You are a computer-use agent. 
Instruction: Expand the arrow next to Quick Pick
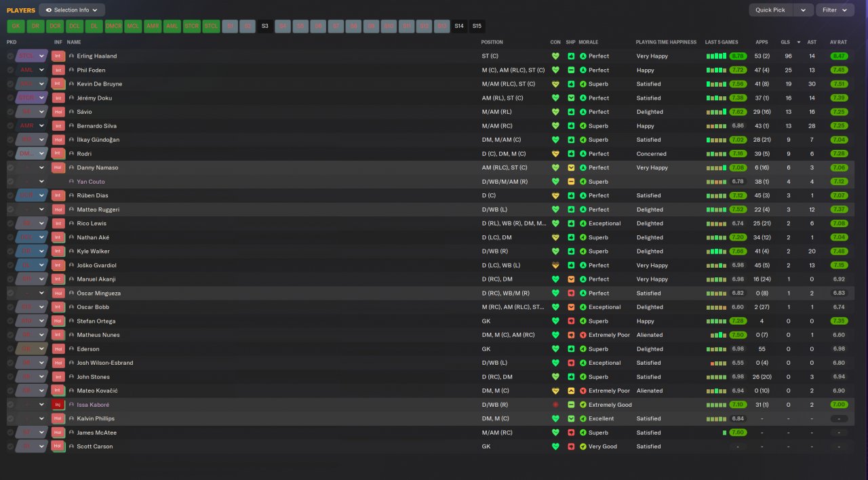tap(803, 10)
